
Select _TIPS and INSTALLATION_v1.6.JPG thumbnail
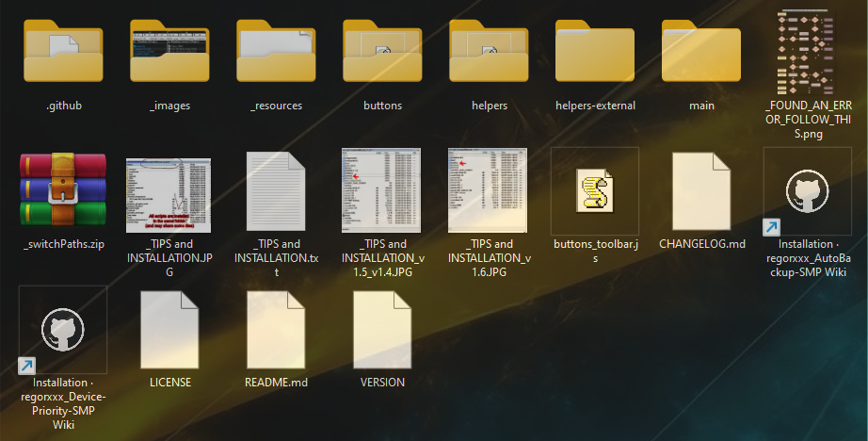pyautogui.click(x=488, y=190)
